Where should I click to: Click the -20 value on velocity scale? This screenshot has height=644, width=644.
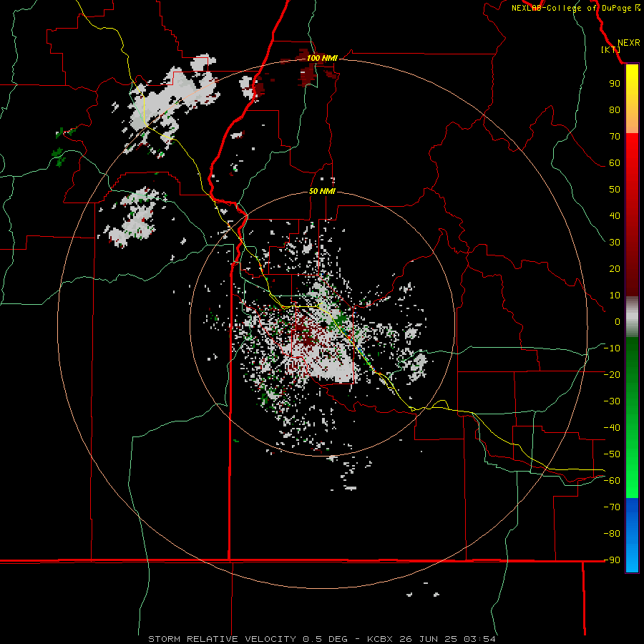point(612,375)
